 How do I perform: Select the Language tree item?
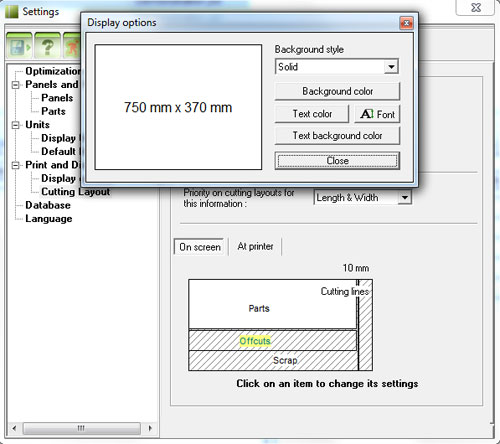(x=49, y=219)
